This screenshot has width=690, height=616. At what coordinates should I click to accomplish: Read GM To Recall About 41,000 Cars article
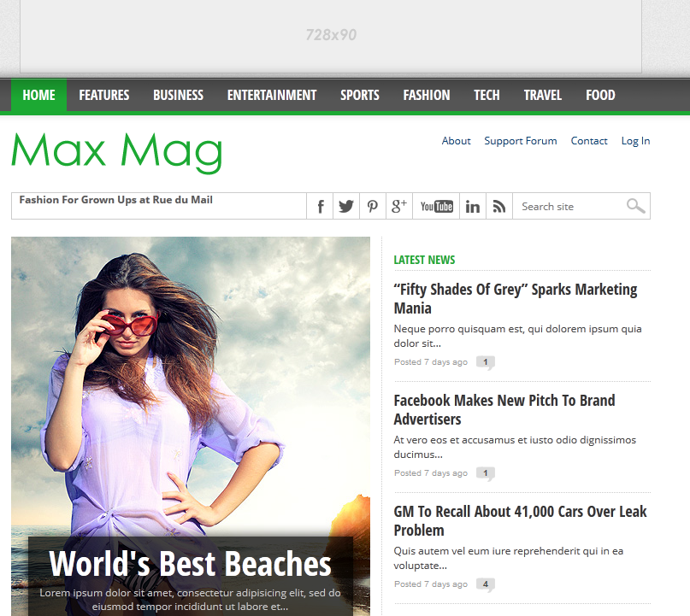520,520
